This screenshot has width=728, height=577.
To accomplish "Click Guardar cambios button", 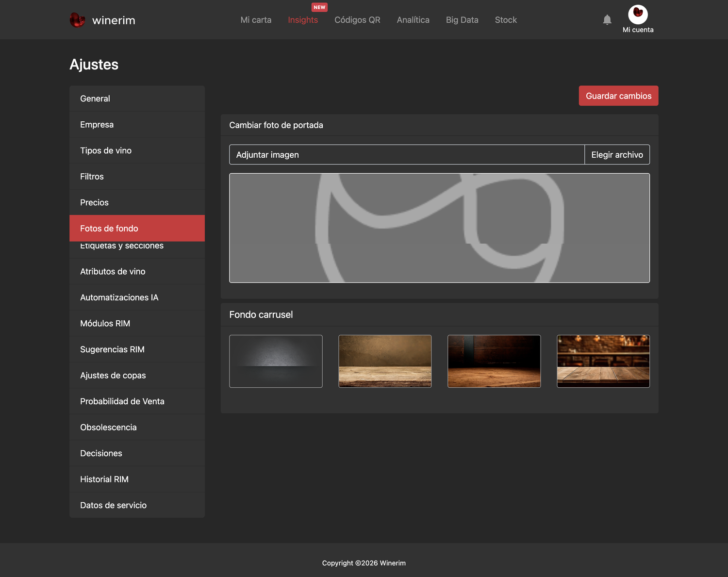I will (x=618, y=96).
